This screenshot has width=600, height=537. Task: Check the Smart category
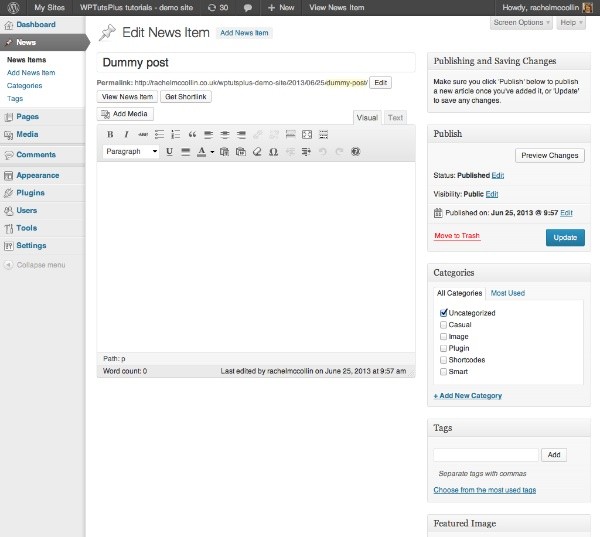pyautogui.click(x=443, y=372)
